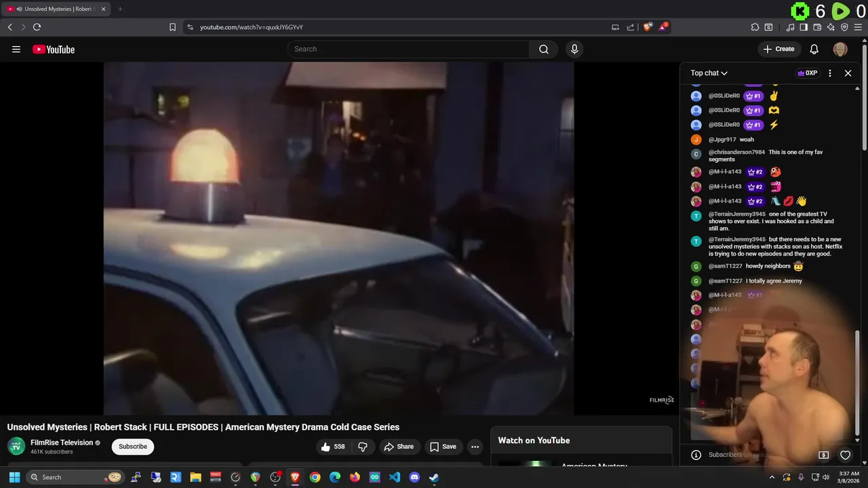This screenshot has height=488, width=868.
Task: Open Visual Studio Code from taskbar
Action: (395, 477)
